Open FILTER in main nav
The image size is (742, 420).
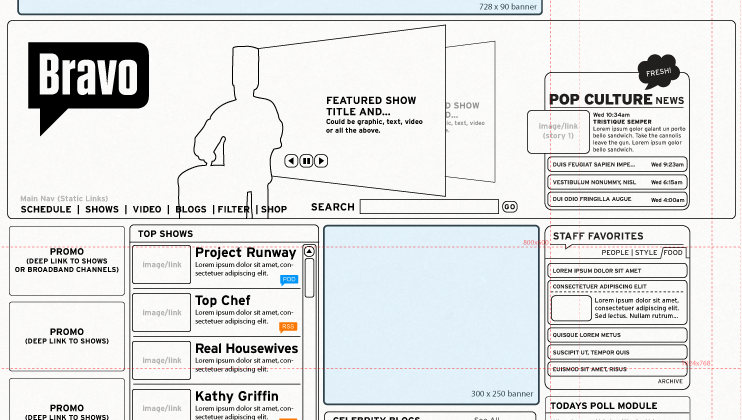[x=233, y=209]
